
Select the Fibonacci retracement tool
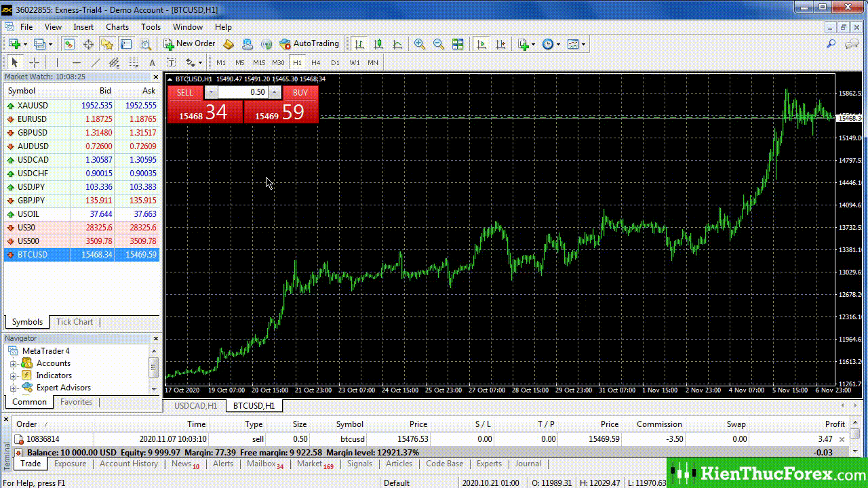click(133, 62)
